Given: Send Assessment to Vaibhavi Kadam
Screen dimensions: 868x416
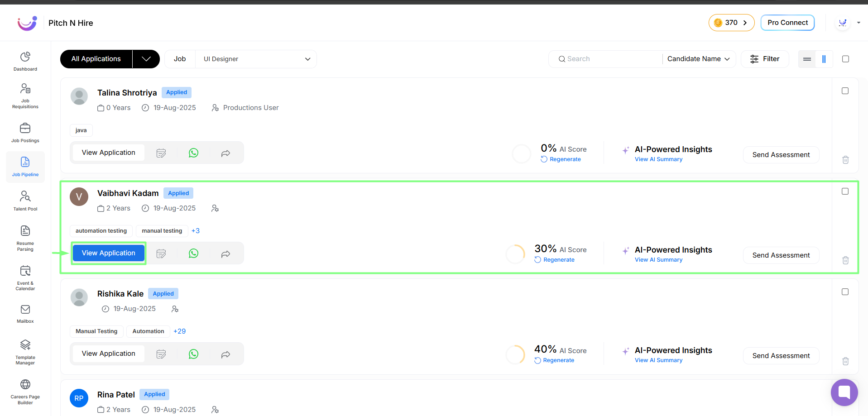Looking at the screenshot, I should coord(781,255).
